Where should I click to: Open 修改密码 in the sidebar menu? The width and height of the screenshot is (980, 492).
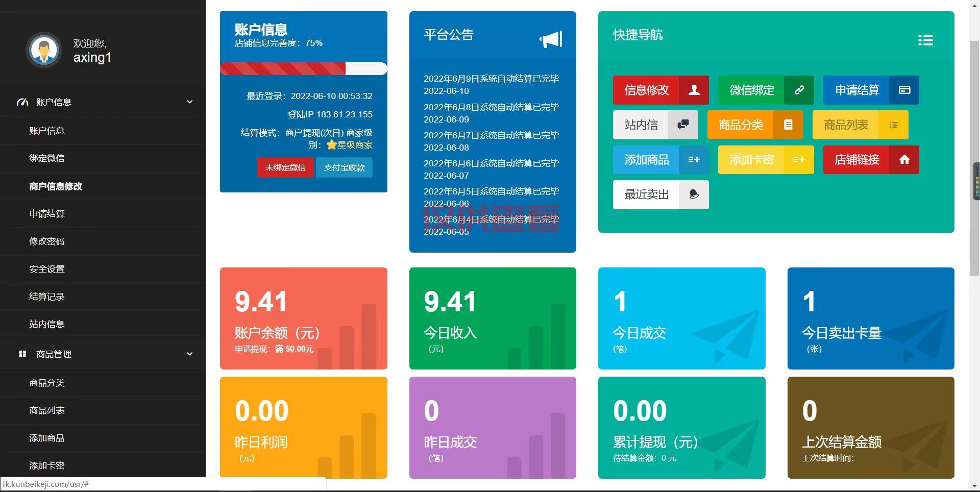(47, 241)
